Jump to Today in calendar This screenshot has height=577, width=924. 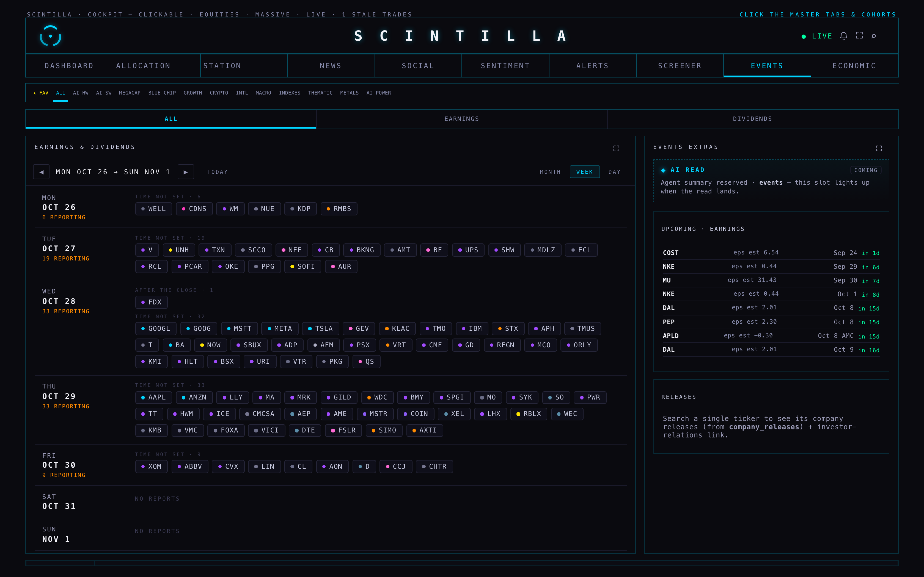[x=217, y=172]
